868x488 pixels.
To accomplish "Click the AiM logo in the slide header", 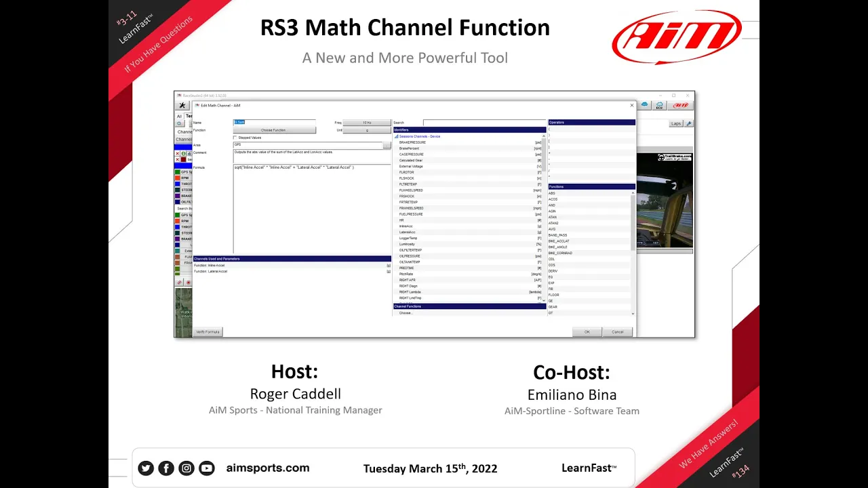I will click(677, 37).
